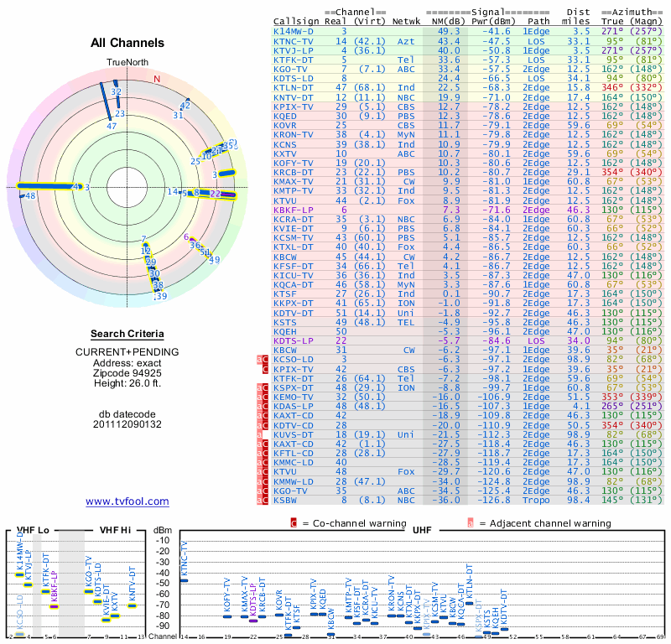Click the a warning flag beside KUVS-DT
Screen dimensions: 671x644
[x=259, y=434]
